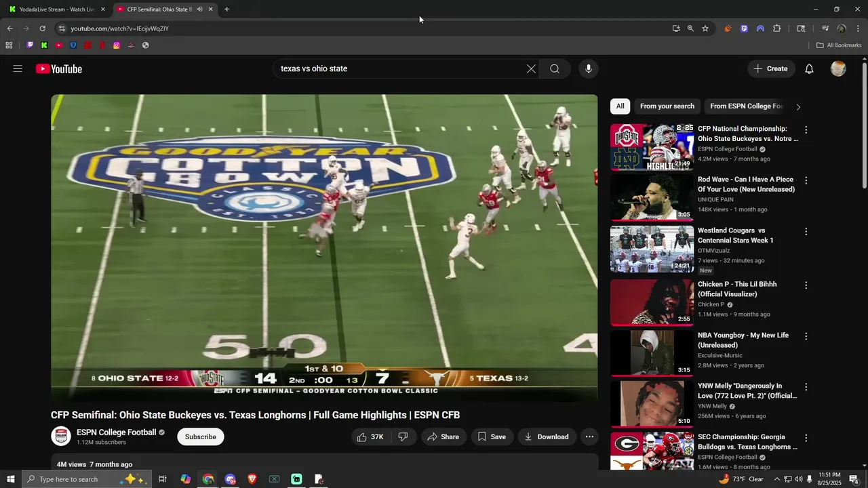Click the taskbar search box
The image size is (868, 488).
(x=86, y=479)
